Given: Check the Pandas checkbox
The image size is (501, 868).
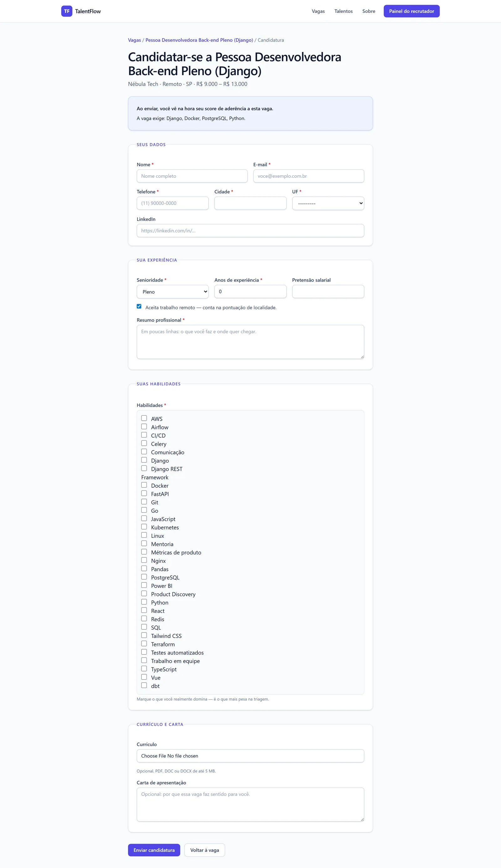Looking at the screenshot, I should (x=144, y=568).
